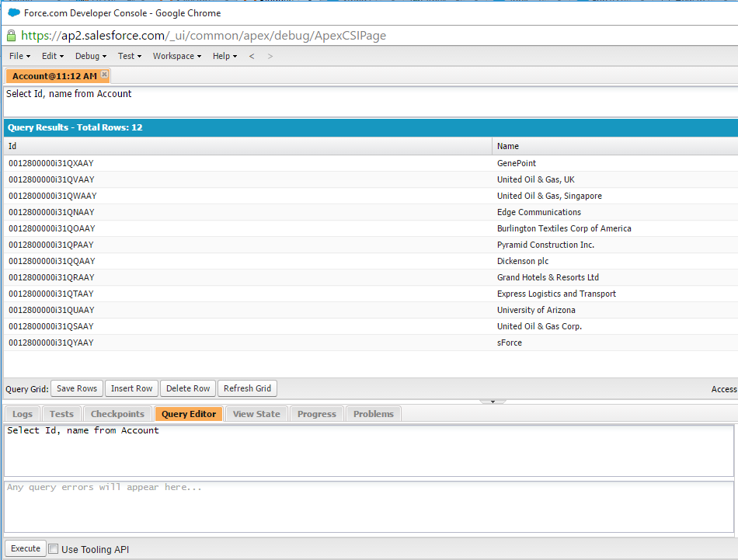Click the back navigation arrow in the console toolbar
This screenshot has width=738, height=560.
(x=250, y=56)
